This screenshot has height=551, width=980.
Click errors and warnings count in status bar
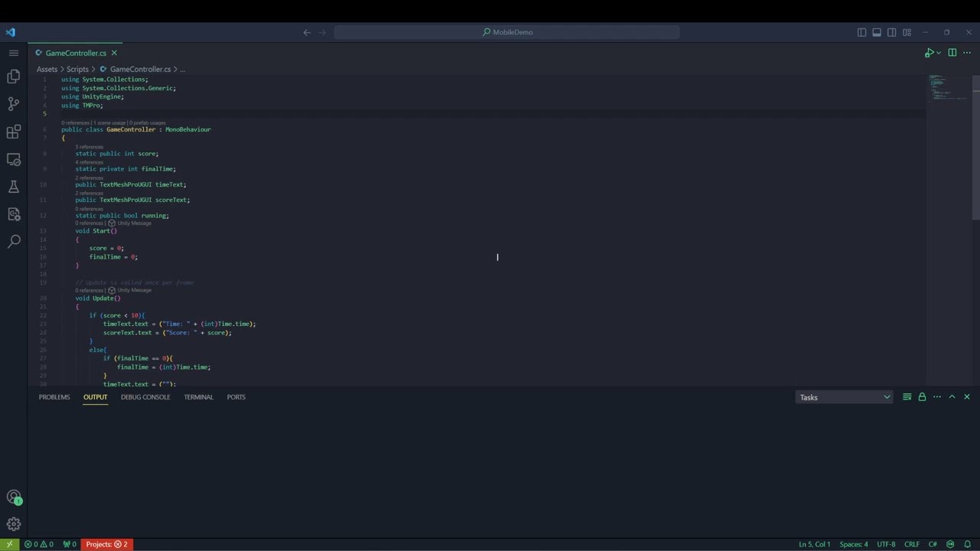39,544
